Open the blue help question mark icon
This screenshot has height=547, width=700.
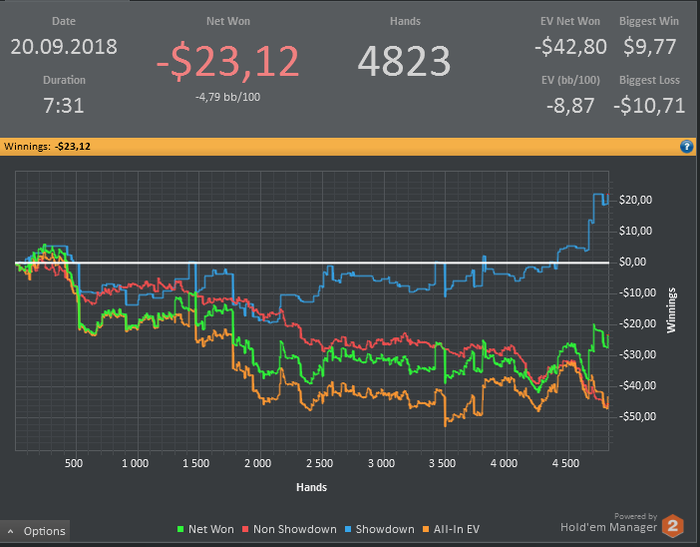tap(687, 146)
